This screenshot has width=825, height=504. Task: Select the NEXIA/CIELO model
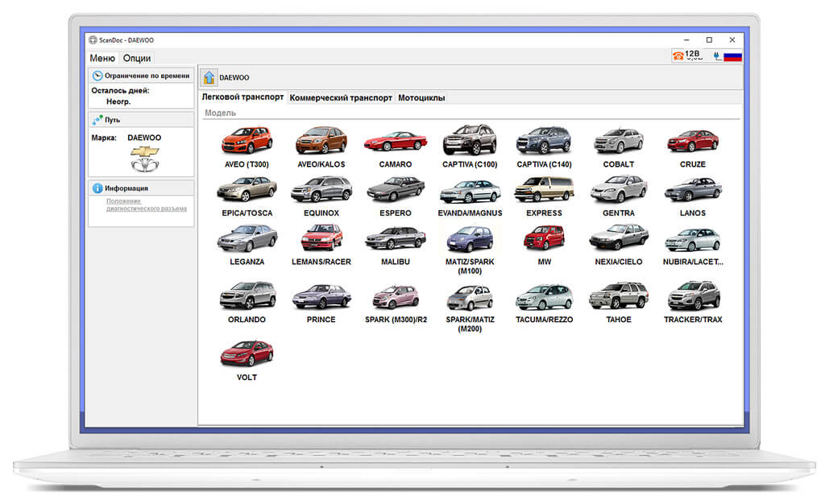[x=618, y=245]
